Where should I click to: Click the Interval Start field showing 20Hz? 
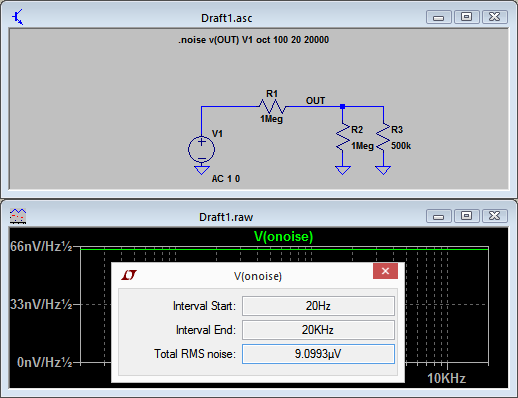pyautogui.click(x=318, y=306)
